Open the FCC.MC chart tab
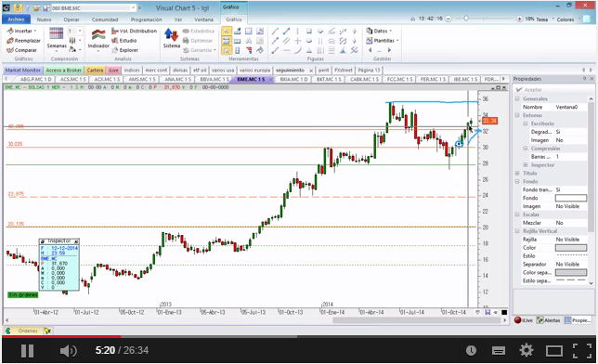 (x=399, y=79)
